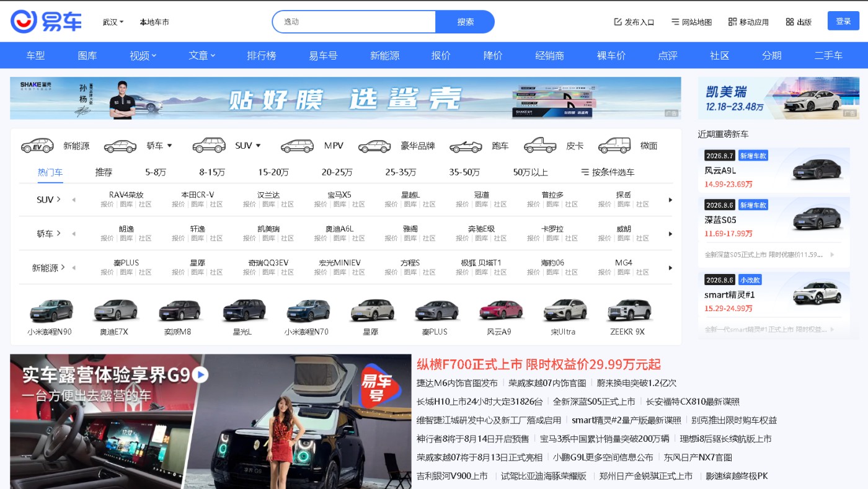Open 经销商 in the navigation bar

tap(550, 56)
